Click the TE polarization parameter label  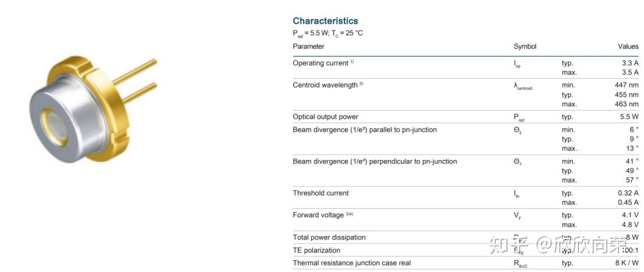click(x=316, y=251)
